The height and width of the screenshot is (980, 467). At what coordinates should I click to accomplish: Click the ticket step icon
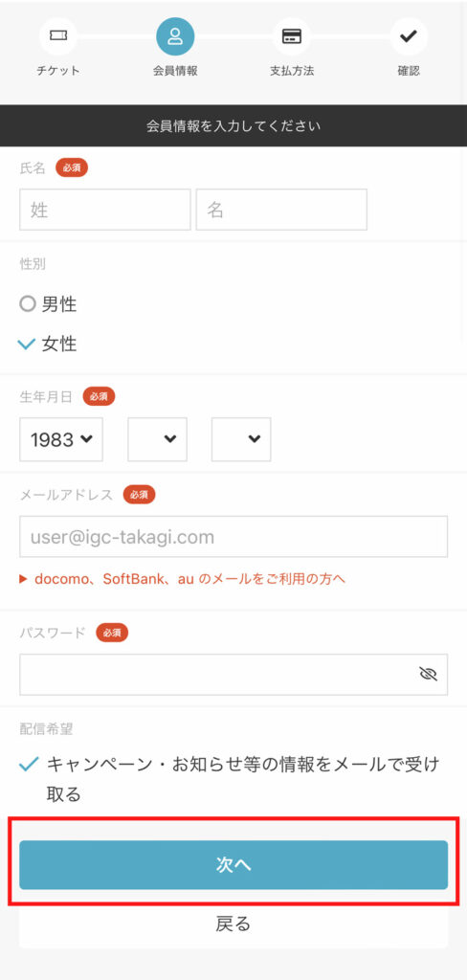coord(58,36)
